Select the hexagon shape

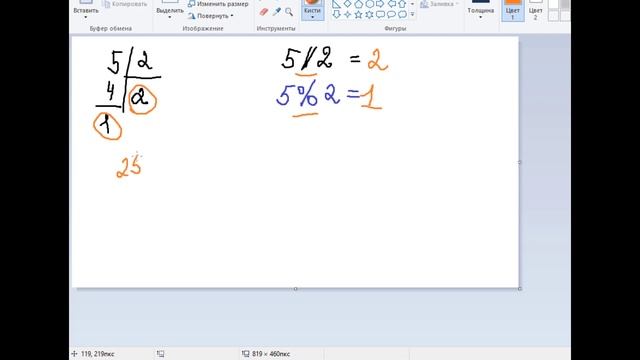click(369, 4)
